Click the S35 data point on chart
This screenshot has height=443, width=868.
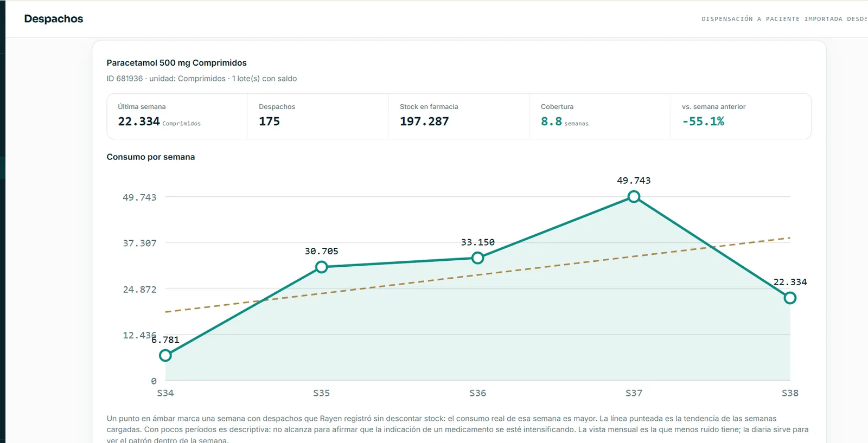322,267
